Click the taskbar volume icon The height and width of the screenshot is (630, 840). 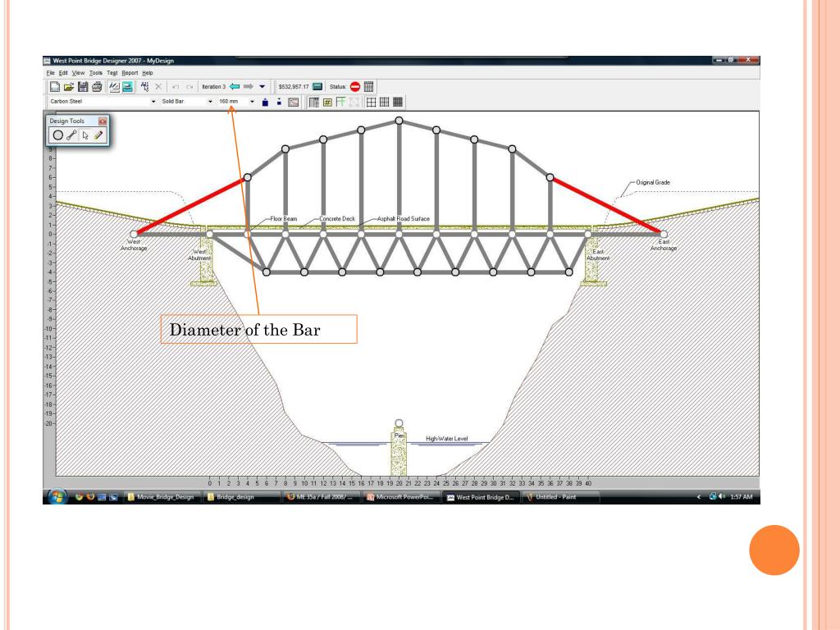722,496
